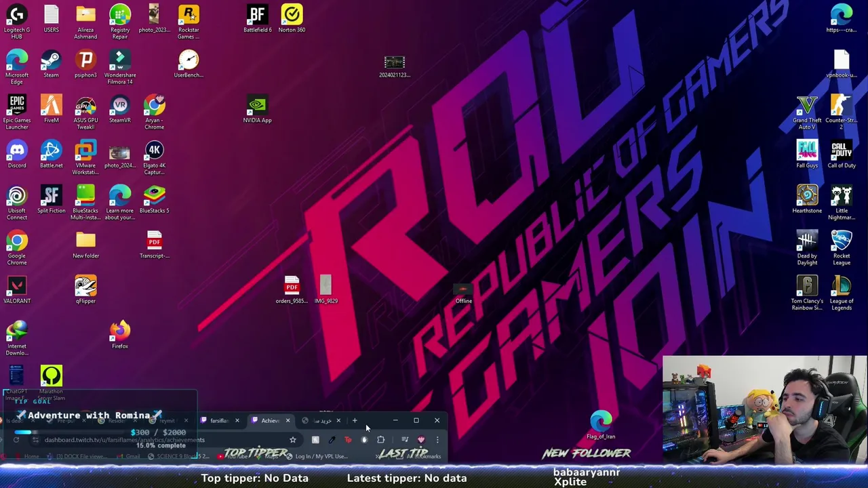This screenshot has width=868, height=488.
Task: Open Aryan - Chrome profile shortcut
Action: [x=154, y=113]
